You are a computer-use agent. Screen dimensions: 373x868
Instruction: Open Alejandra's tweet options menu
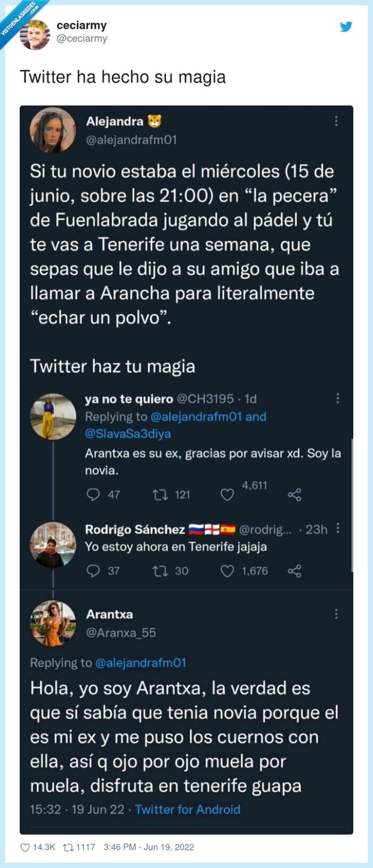click(336, 122)
